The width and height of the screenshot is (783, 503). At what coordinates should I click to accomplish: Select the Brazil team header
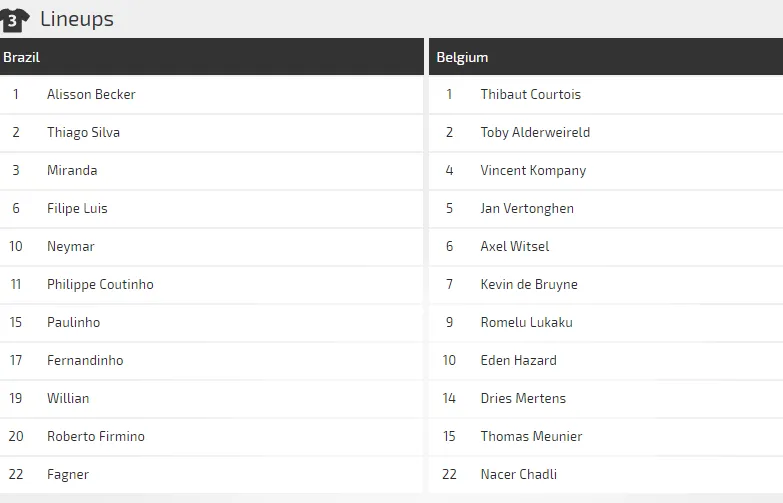(x=22, y=57)
